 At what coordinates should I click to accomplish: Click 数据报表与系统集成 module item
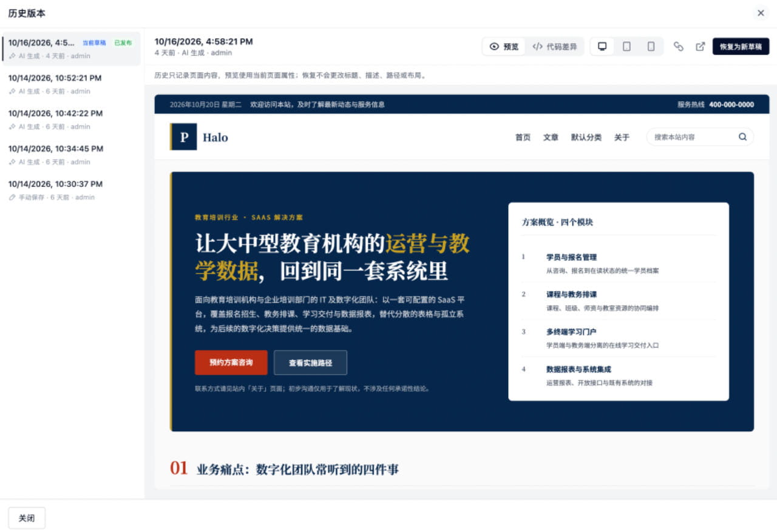coord(618,375)
